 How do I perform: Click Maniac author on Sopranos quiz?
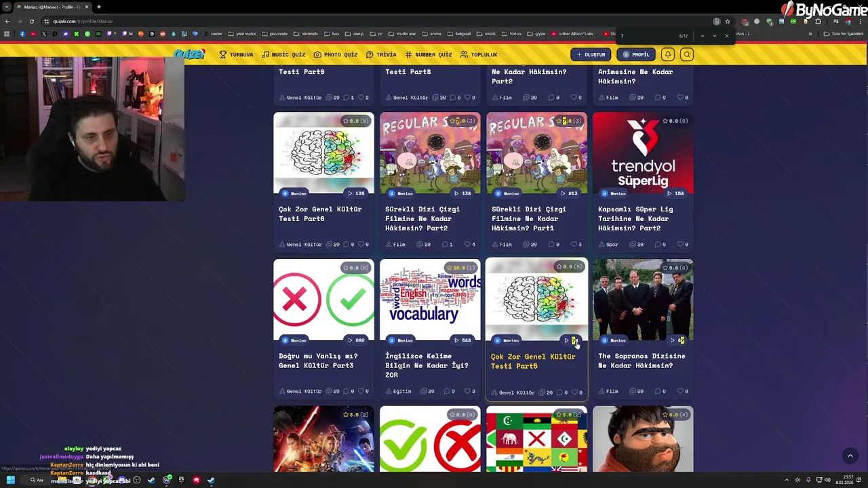[x=614, y=340]
